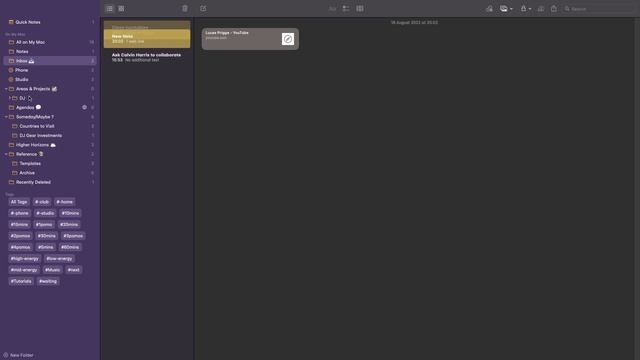This screenshot has width=640, height=360.
Task: Open the Phone smart folder
Action: pyautogui.click(x=50, y=70)
